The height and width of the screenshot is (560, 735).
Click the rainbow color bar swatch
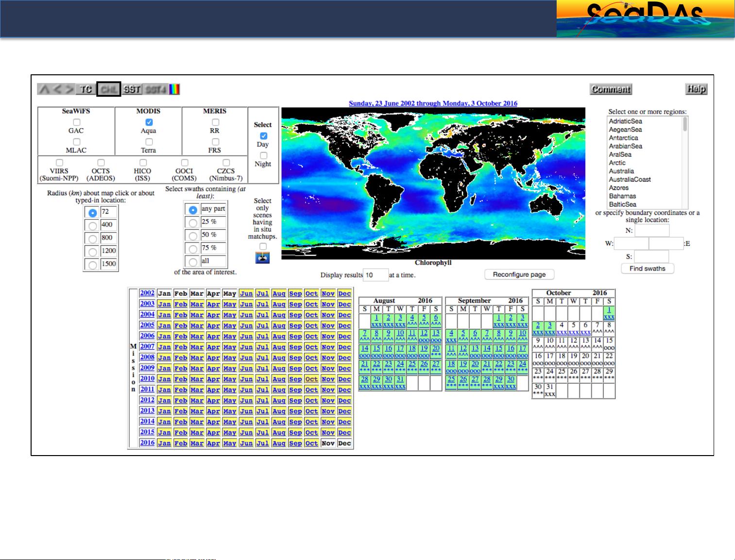coord(174,89)
